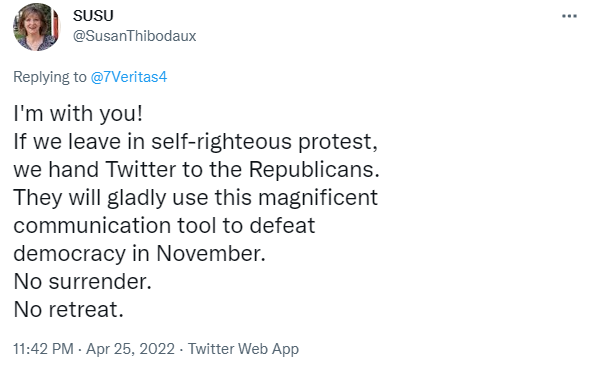
Task: Open the @7Veritas4 mention link
Action: coord(129,77)
